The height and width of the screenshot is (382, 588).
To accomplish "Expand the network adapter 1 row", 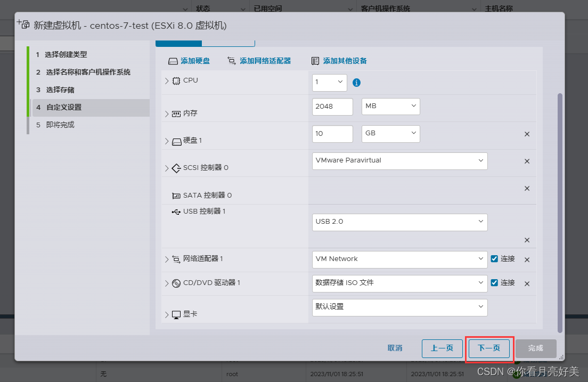I will click(x=167, y=259).
